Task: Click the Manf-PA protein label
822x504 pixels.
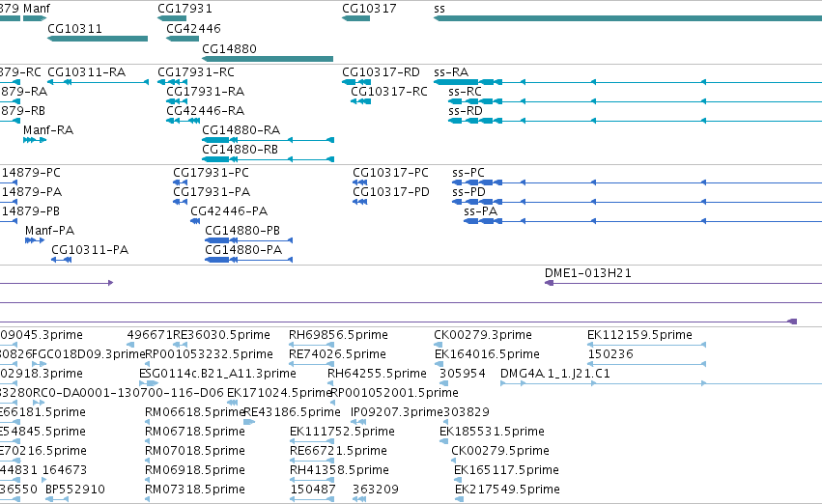Action: [50, 231]
